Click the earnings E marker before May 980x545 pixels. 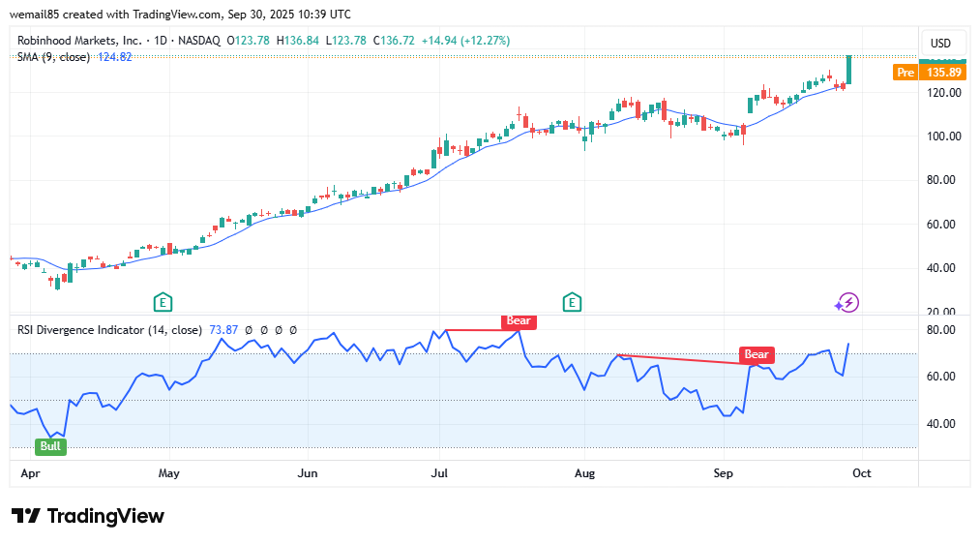coord(163,302)
